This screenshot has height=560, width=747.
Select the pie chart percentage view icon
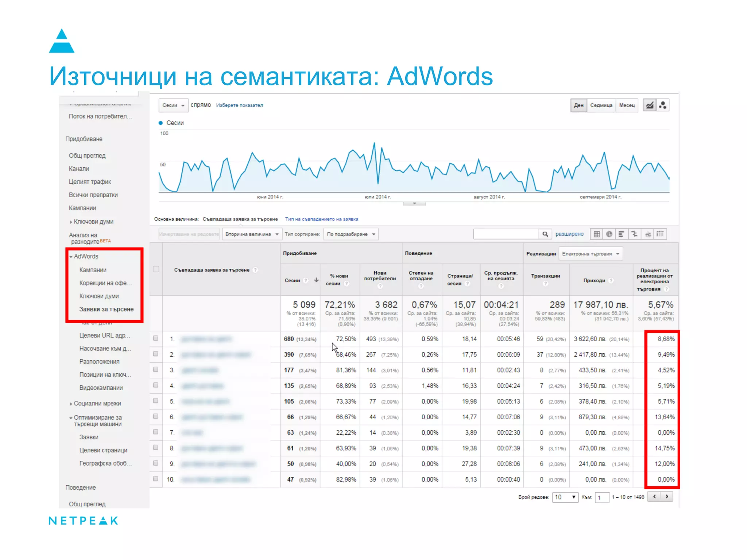[609, 234]
